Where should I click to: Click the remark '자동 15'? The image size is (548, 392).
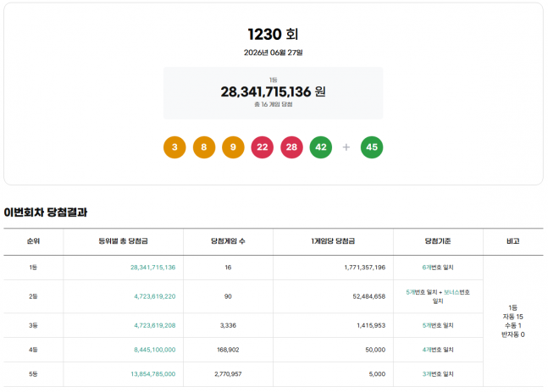pos(512,317)
